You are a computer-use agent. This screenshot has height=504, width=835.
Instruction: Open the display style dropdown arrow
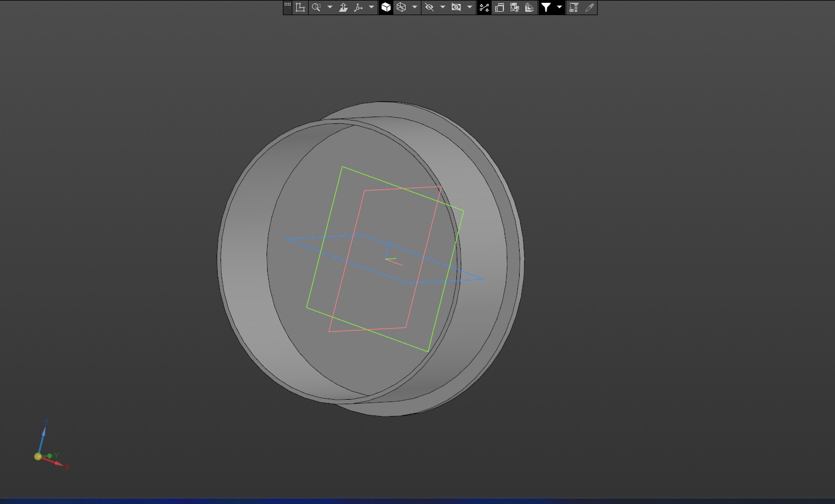415,7
